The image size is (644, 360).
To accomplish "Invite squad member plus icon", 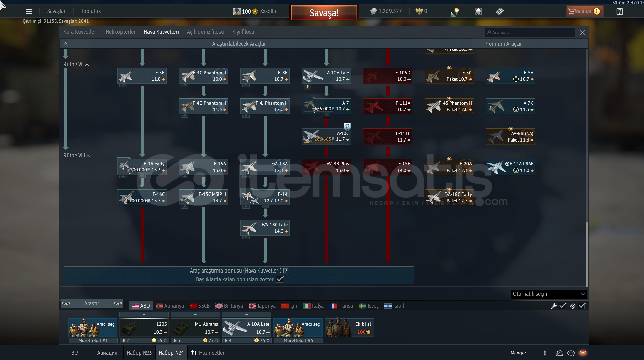I will click(533, 353).
